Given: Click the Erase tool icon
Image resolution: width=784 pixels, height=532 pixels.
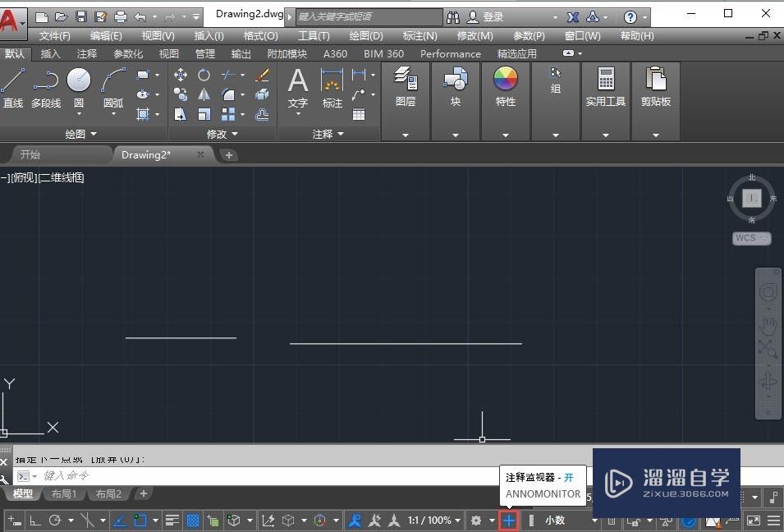Looking at the screenshot, I should (x=262, y=75).
